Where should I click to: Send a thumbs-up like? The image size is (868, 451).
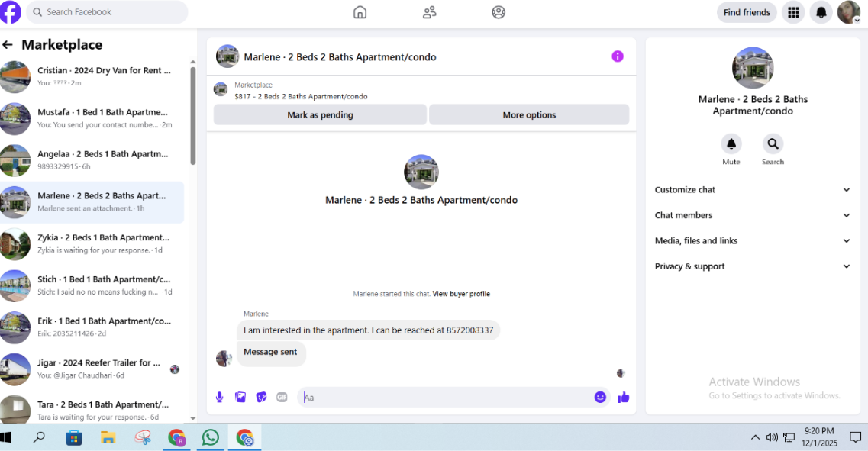tap(623, 398)
